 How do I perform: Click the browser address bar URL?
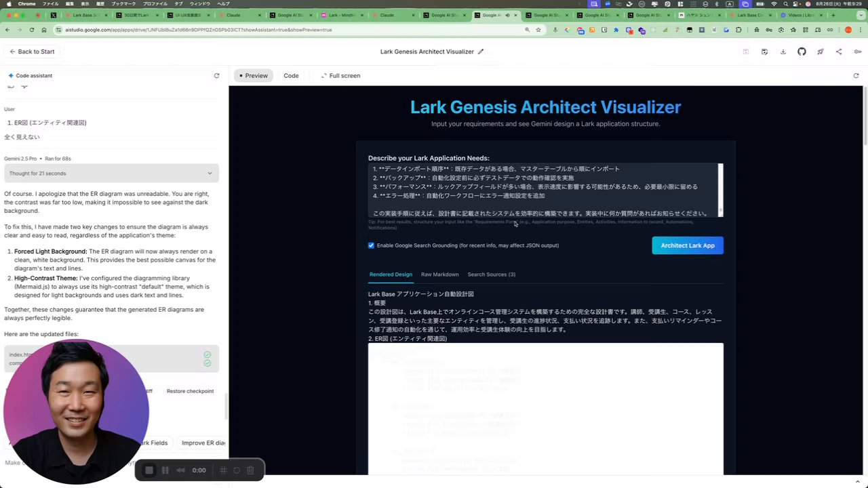199,30
